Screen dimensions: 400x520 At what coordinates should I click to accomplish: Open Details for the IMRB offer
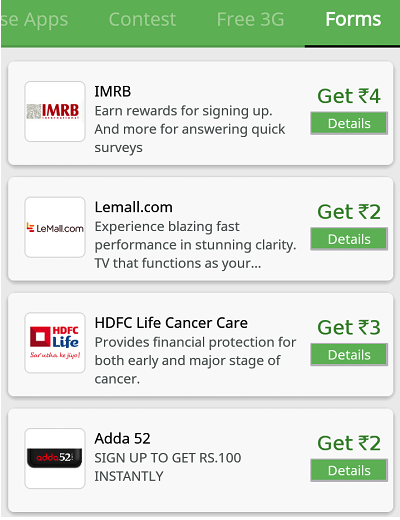coord(349,123)
